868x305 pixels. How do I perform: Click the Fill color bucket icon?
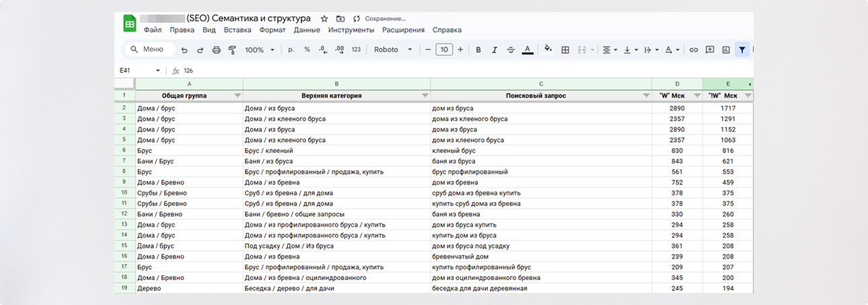coord(548,50)
